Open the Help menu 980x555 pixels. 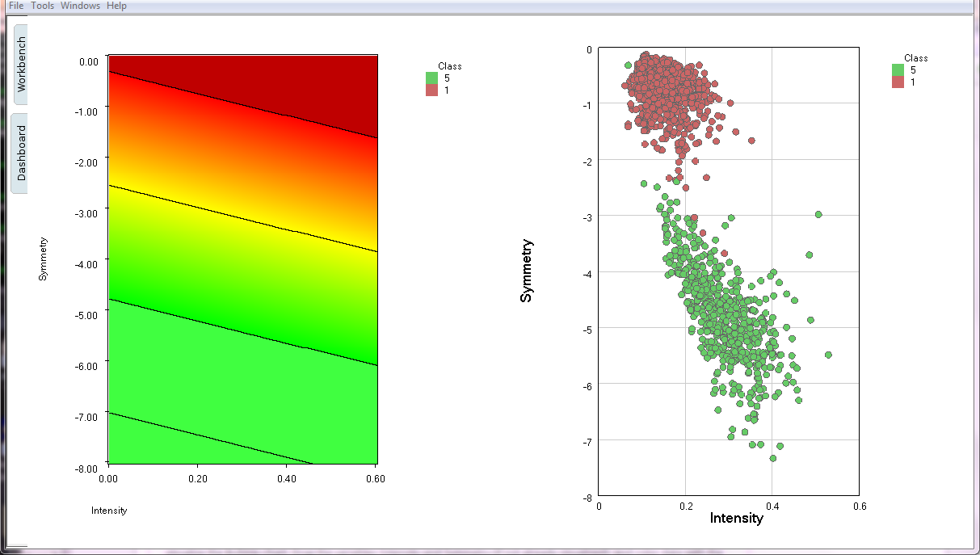click(116, 6)
